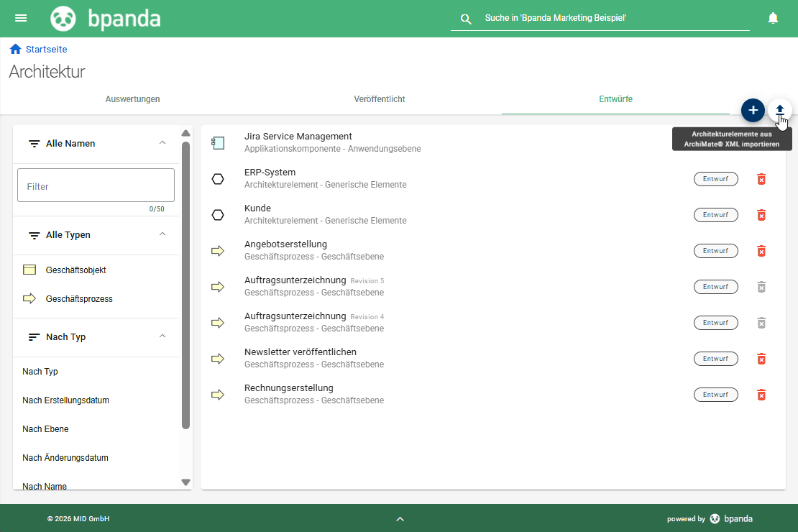Focus the name Filter input field
Image resolution: width=798 pixels, height=532 pixels.
(x=96, y=185)
